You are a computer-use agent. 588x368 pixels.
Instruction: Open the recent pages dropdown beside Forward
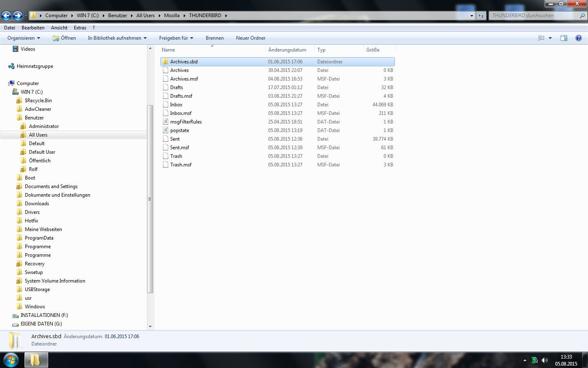click(26, 16)
